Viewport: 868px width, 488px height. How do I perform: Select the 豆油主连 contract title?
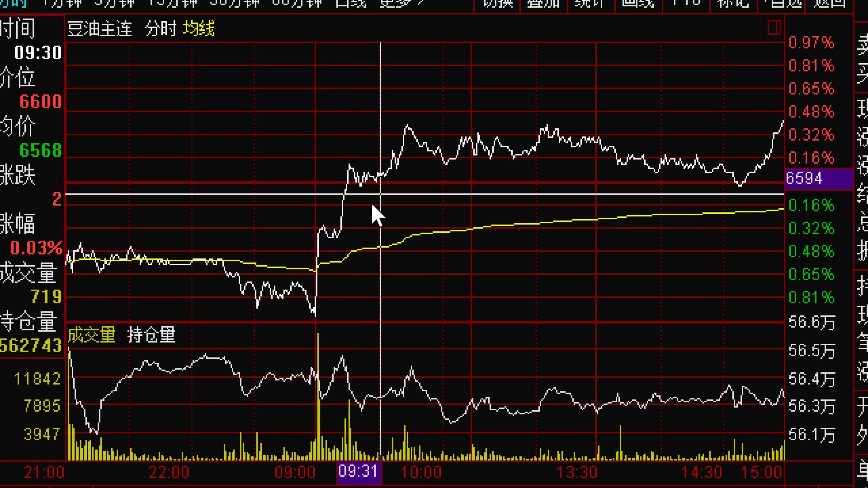click(x=99, y=29)
